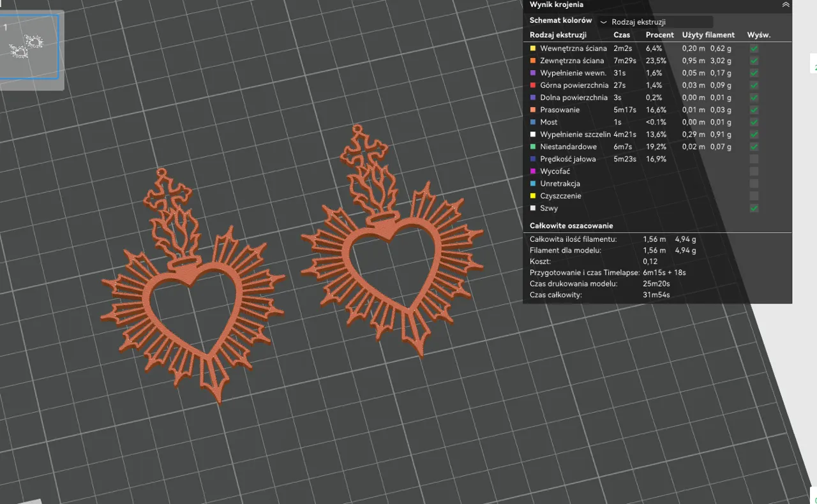The image size is (817, 504).
Task: Click the Zewnętrzna ściana row label
Action: pos(572,61)
